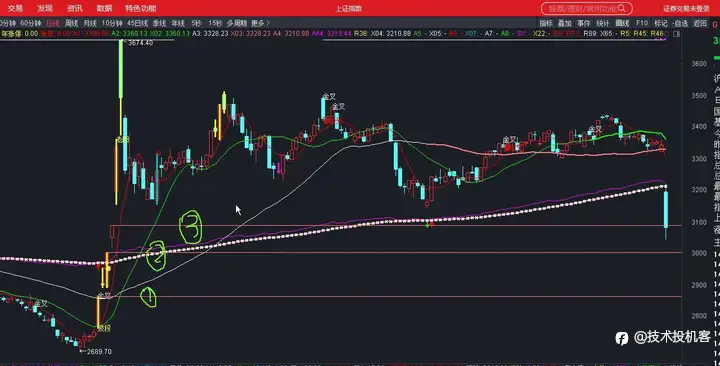The height and width of the screenshot is (366, 720).
Task: Open the 特色功能 menu
Action: pyautogui.click(x=141, y=8)
